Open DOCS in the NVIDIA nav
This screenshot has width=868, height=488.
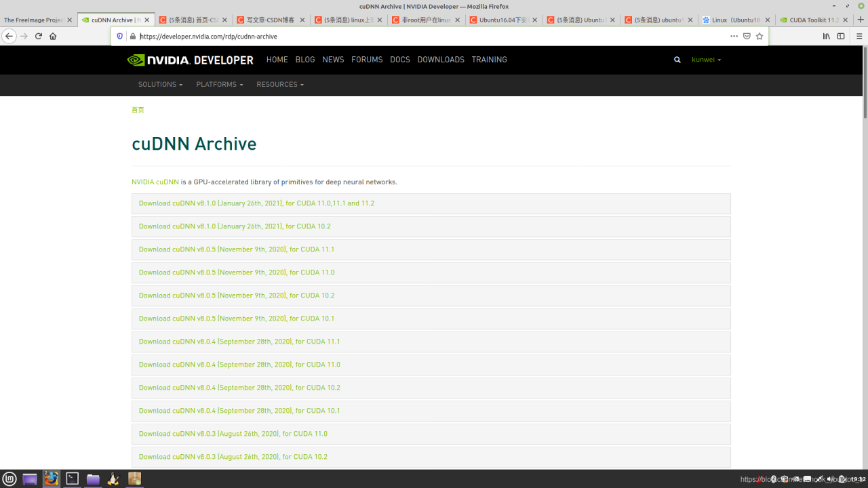click(x=400, y=60)
